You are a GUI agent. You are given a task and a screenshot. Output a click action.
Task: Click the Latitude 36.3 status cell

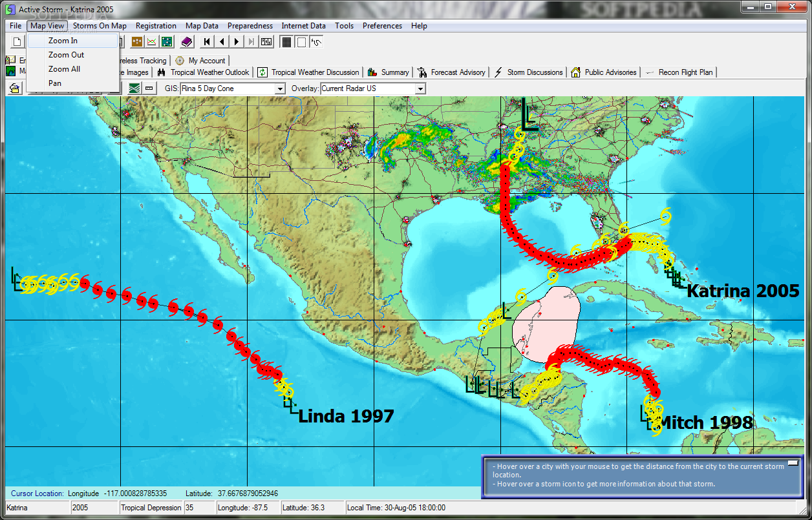(x=314, y=508)
